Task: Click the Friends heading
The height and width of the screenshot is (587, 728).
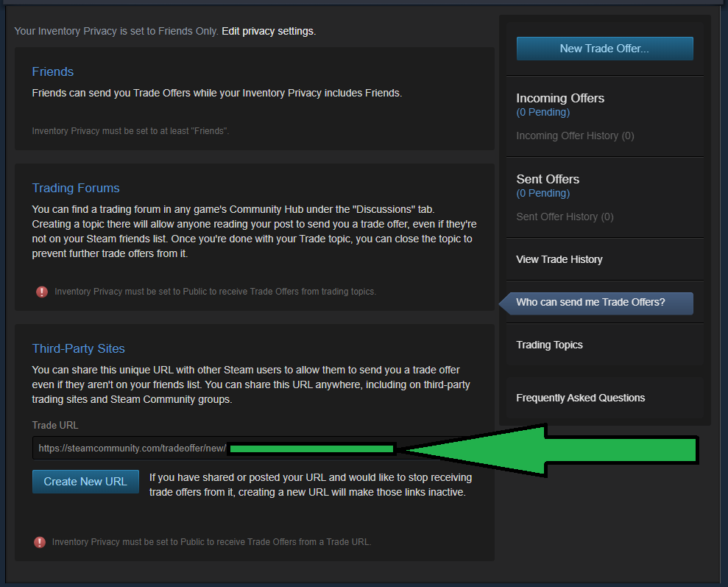Action: click(52, 72)
